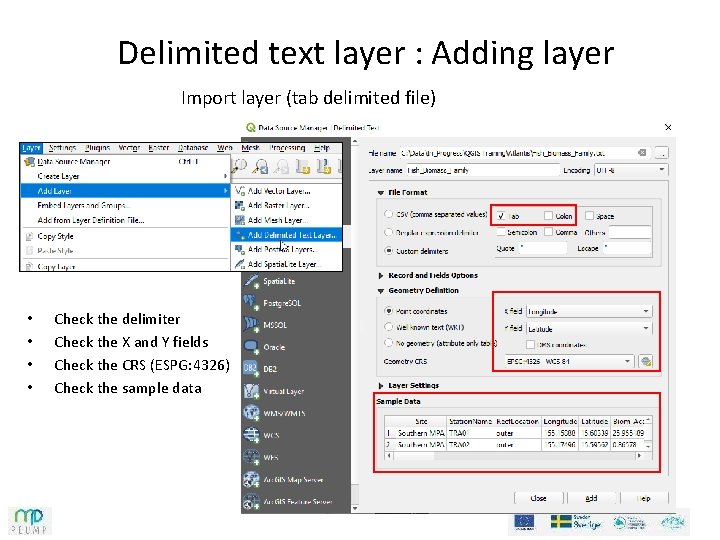The height and width of the screenshot is (540, 720).
Task: Click the select CRS globe button
Action: (x=646, y=361)
